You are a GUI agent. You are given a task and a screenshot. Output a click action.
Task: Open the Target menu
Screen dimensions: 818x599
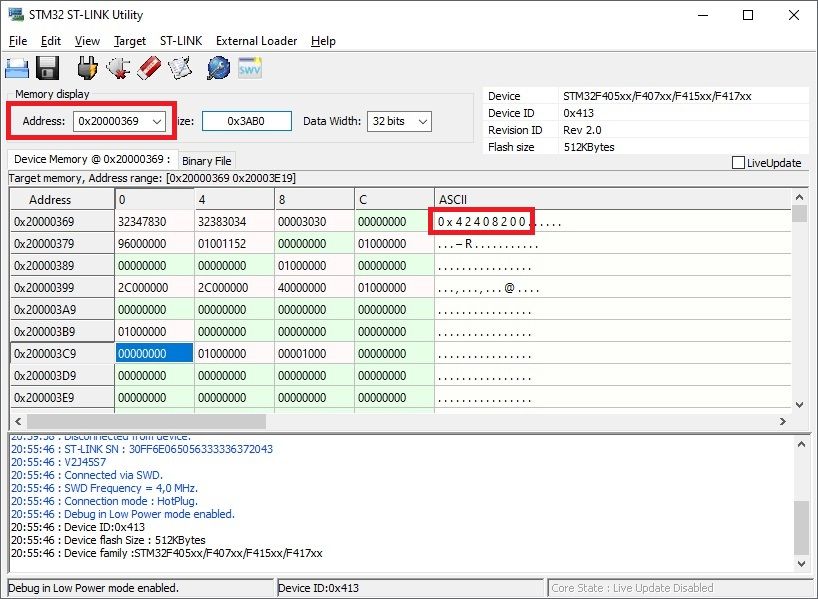pos(130,41)
